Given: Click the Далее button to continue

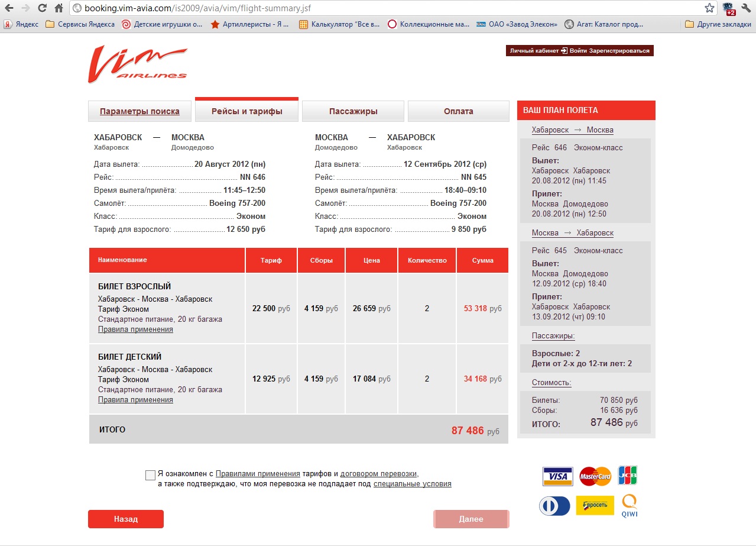Looking at the screenshot, I should coord(471,519).
